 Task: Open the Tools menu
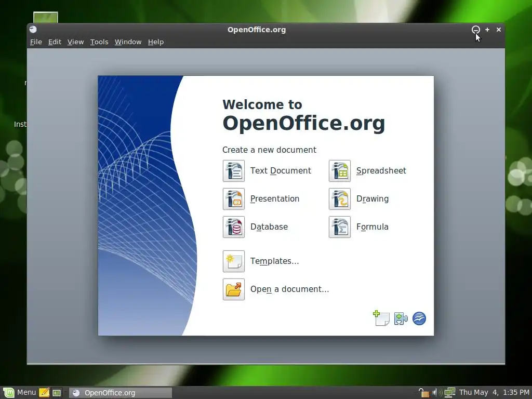pos(99,42)
